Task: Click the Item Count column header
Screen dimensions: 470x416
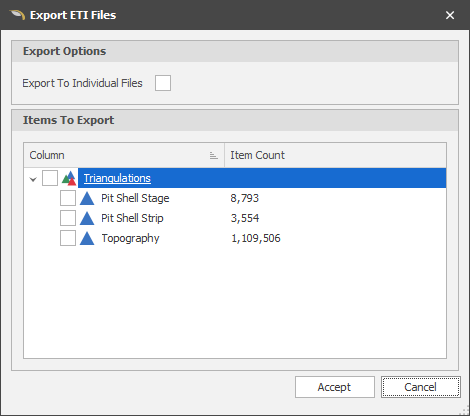Action: (x=335, y=155)
